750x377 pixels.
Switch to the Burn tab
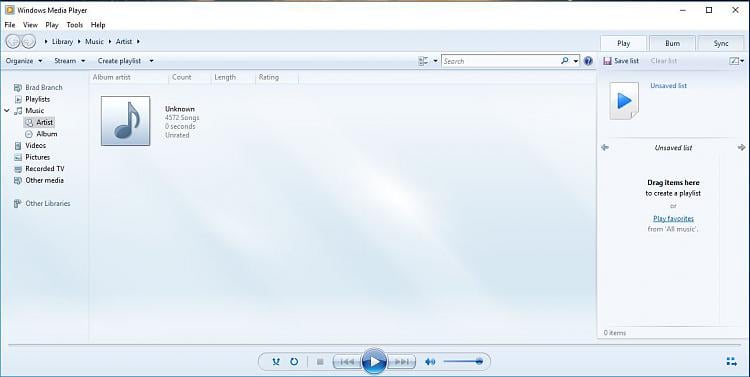[672, 43]
